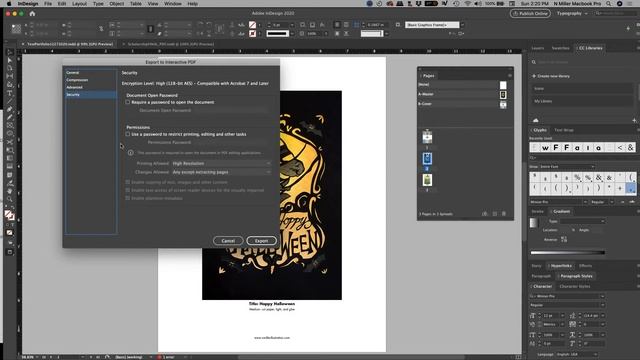Open the Character panel font family dropdown
Screen dimensions: 640x360
[x=567, y=296]
